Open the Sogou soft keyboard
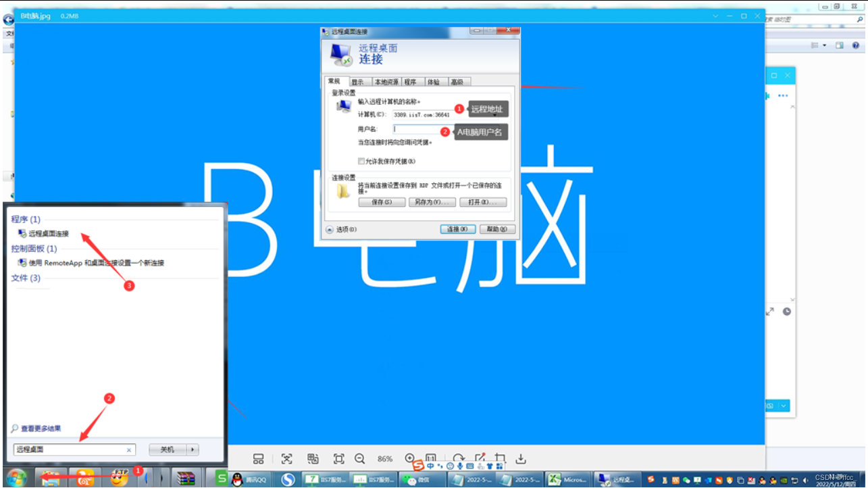This screenshot has height=488, width=868. (x=470, y=466)
